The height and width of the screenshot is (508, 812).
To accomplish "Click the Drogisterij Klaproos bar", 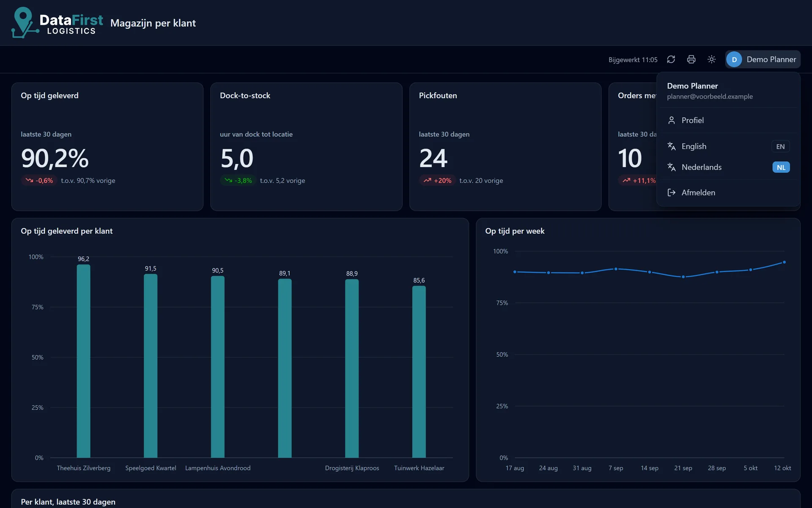I will [x=352, y=368].
